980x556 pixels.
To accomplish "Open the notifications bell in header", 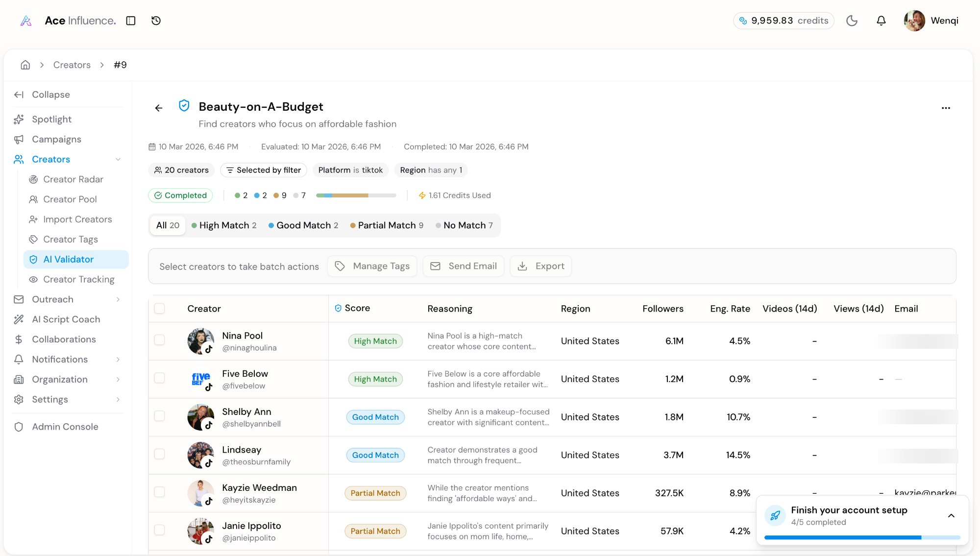I will point(881,21).
